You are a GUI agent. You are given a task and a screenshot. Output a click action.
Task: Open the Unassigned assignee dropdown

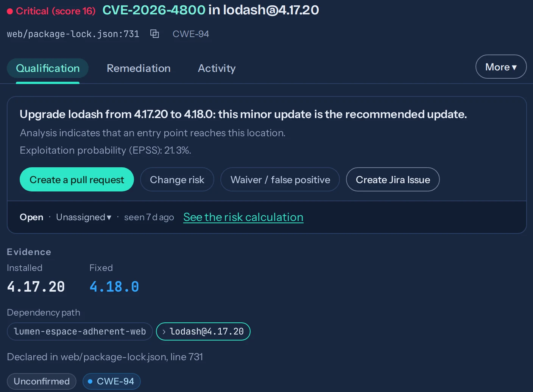coord(84,217)
